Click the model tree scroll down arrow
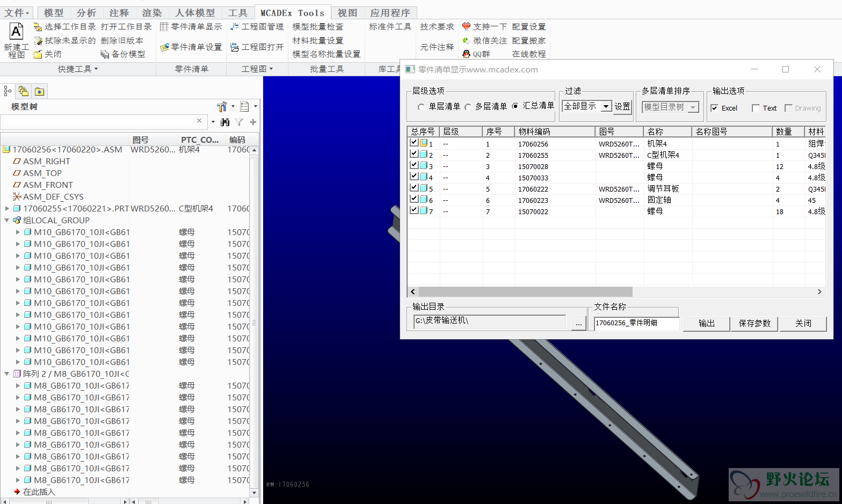 pos(254,492)
